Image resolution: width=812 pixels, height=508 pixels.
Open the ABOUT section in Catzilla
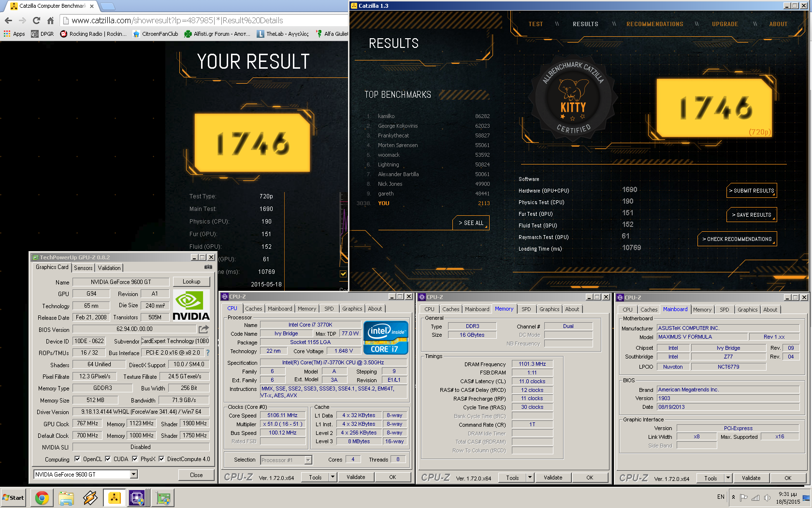point(778,24)
